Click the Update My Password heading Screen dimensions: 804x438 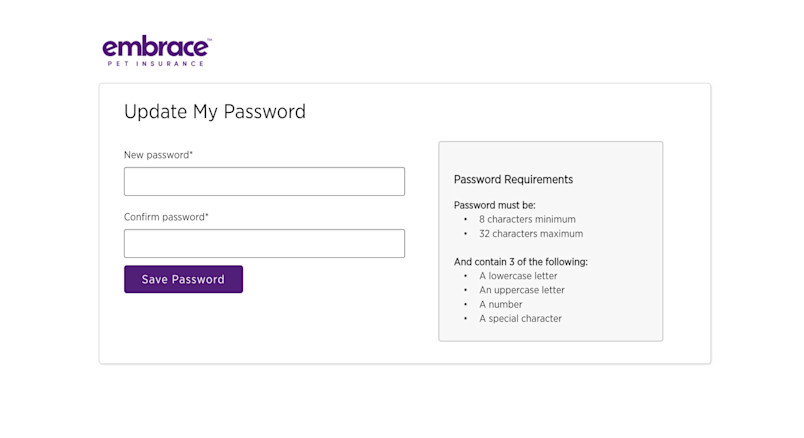point(215,112)
